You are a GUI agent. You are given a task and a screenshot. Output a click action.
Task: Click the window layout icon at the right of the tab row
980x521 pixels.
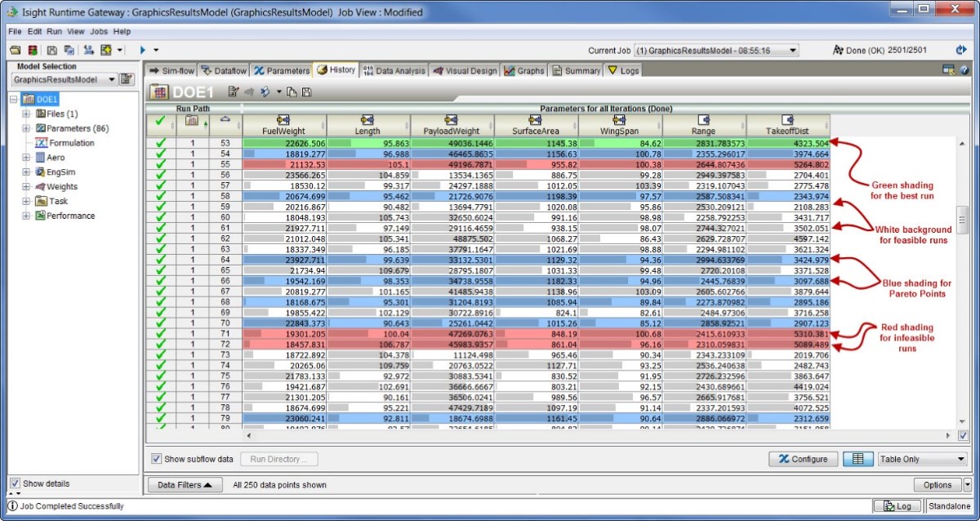pyautogui.click(x=948, y=70)
